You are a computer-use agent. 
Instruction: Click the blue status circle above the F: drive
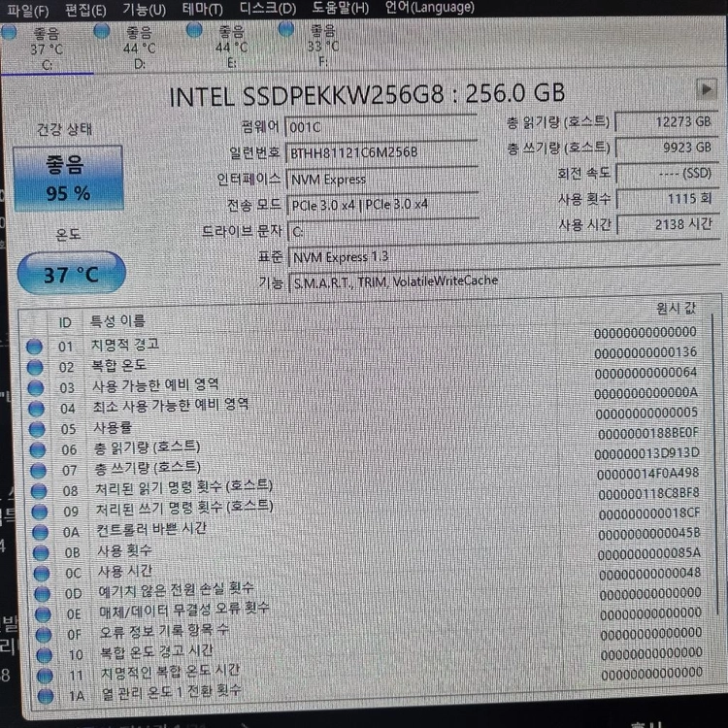tap(286, 29)
